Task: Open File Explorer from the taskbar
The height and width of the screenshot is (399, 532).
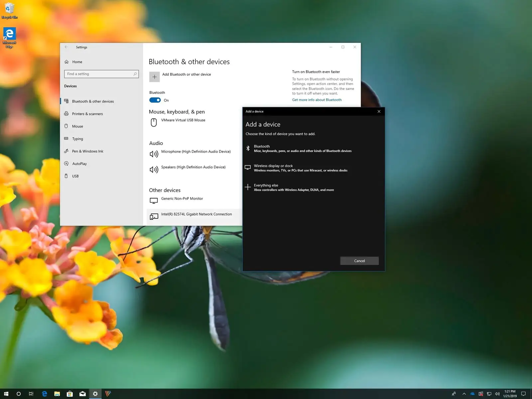Action: coord(57,394)
